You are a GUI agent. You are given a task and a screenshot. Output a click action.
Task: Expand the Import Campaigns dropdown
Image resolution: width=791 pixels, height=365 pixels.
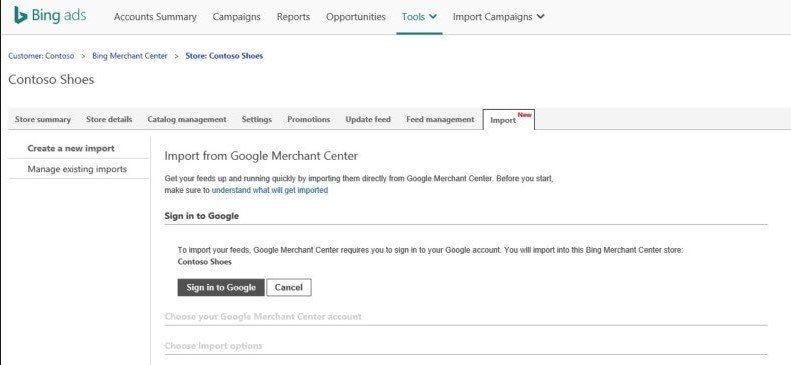pyautogui.click(x=498, y=17)
